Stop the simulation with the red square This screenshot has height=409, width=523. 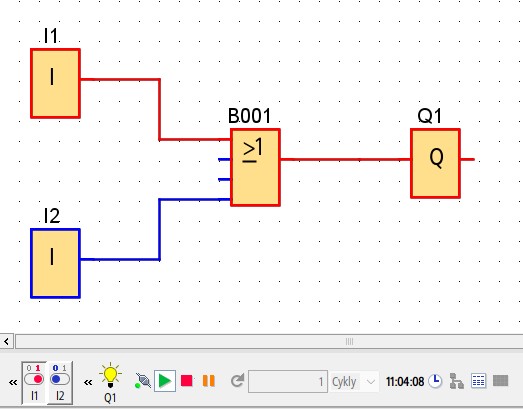pos(186,381)
